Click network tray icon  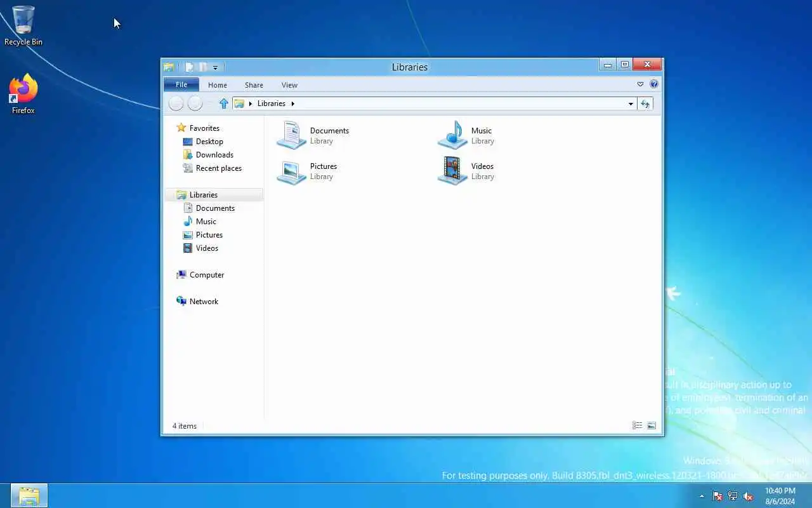(x=733, y=496)
